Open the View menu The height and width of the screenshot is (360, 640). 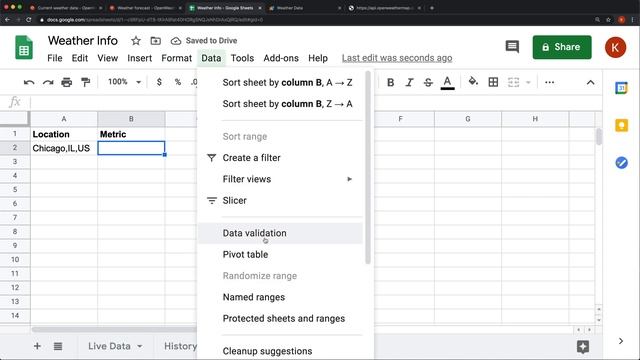[x=107, y=58]
